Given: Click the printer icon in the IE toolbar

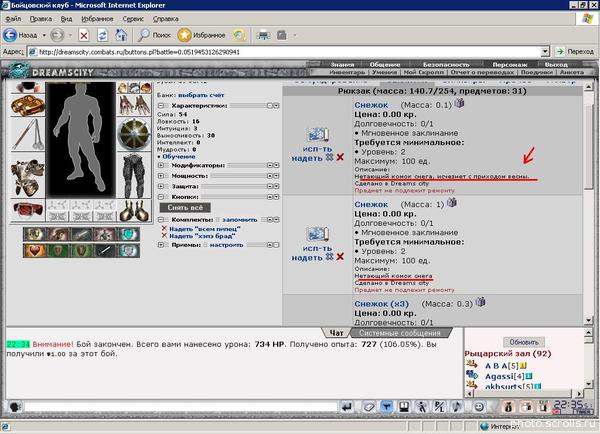Looking at the screenshot, I should [263, 35].
